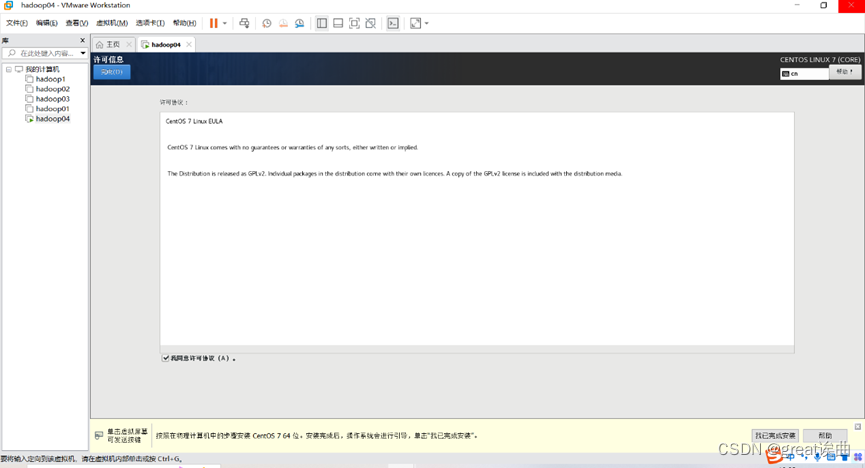Open the 编辑(E) menu
Screen dimensions: 865x468
pyautogui.click(x=46, y=23)
